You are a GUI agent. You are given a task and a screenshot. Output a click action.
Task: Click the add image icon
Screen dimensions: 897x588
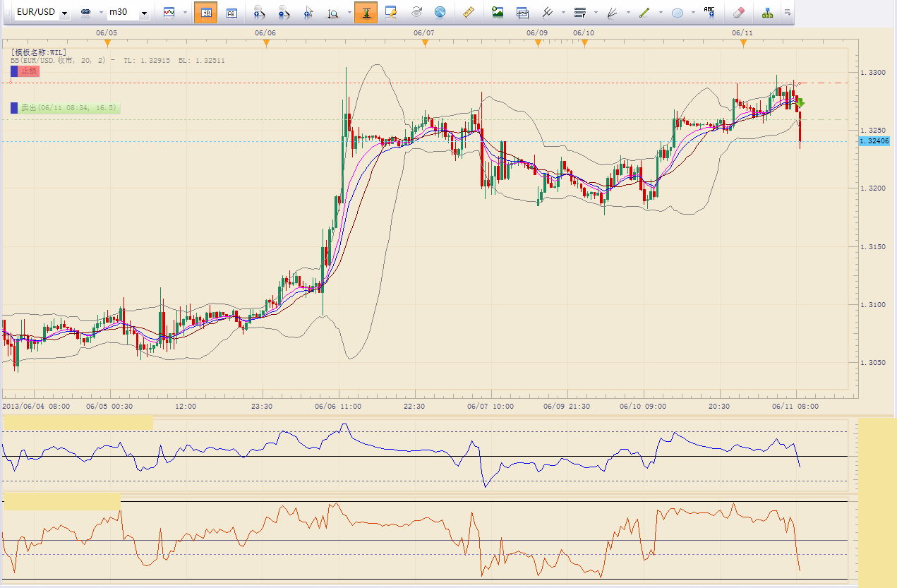(x=498, y=13)
